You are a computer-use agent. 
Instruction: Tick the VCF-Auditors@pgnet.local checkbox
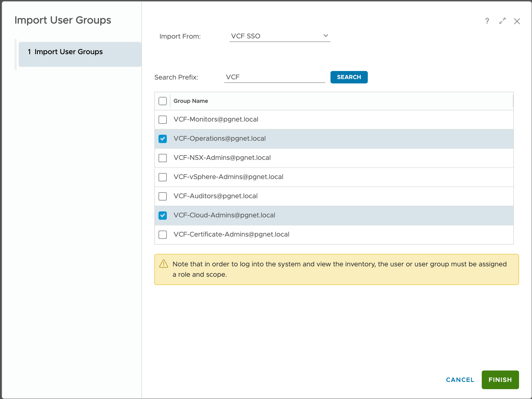163,196
